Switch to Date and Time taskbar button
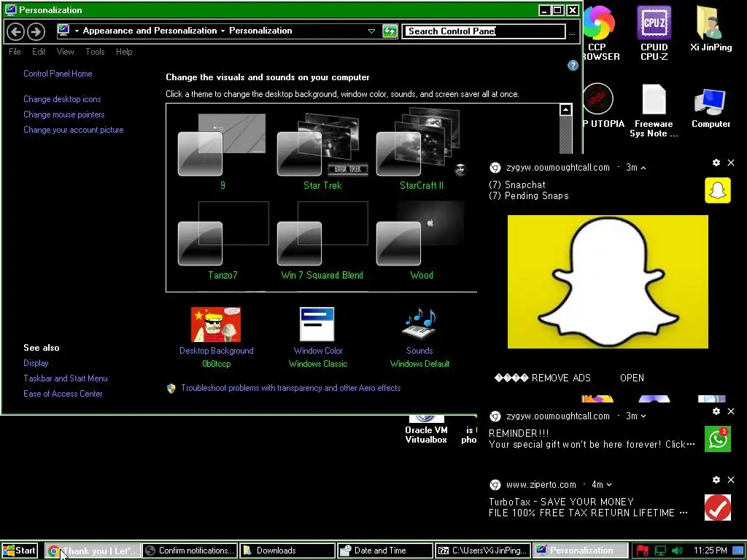Screen dimensions: 747x560 (x=385, y=551)
